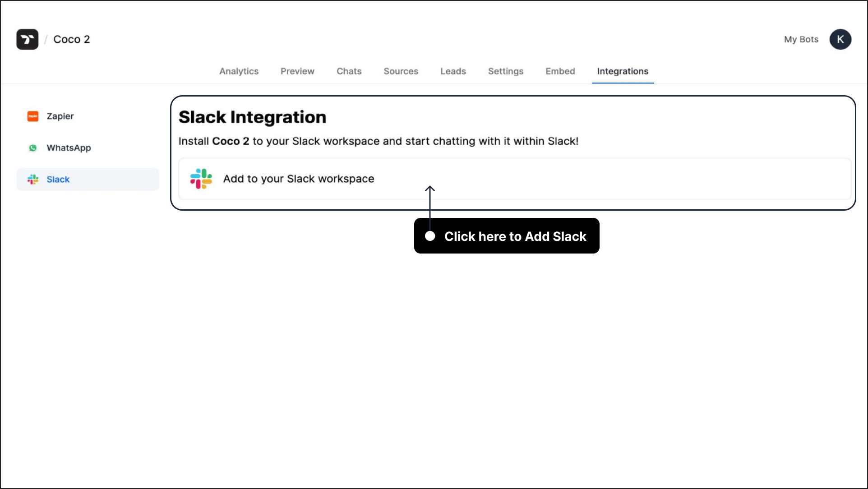Open the Preview tab
Screen dimensions: 868x489
click(297, 71)
